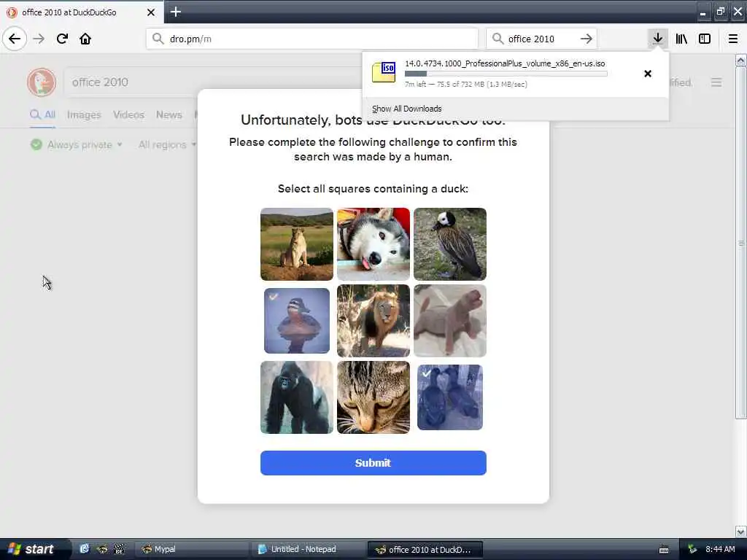Screen dimensions: 747x560
Task: Click the vertical scrollbar thumb
Action: point(740,243)
